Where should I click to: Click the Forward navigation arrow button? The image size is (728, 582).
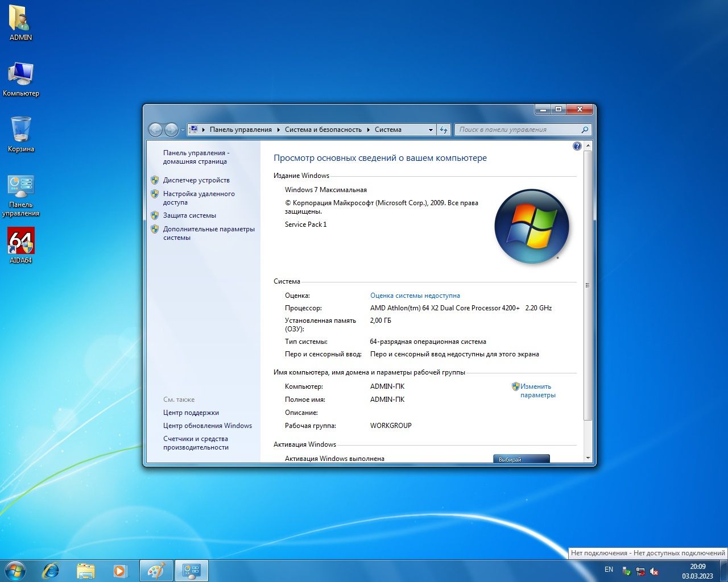(171, 130)
